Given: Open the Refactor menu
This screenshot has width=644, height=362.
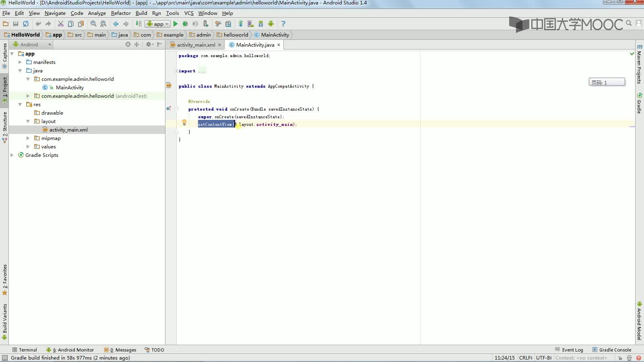Looking at the screenshot, I should [121, 13].
